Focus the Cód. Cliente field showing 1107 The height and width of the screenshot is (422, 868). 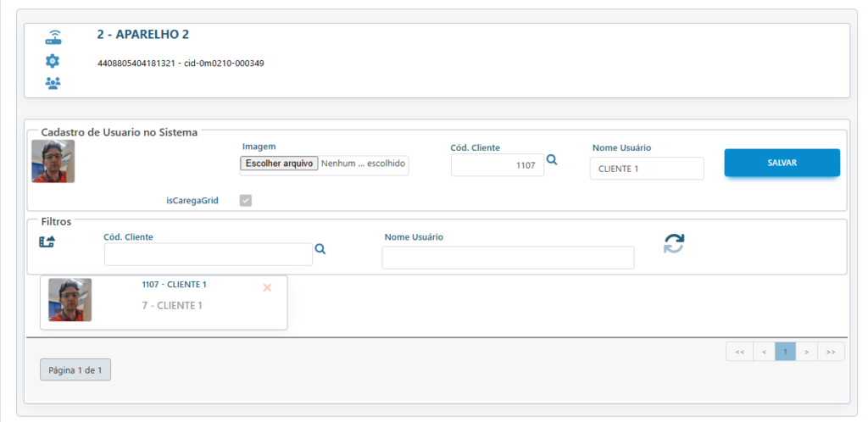(497, 165)
